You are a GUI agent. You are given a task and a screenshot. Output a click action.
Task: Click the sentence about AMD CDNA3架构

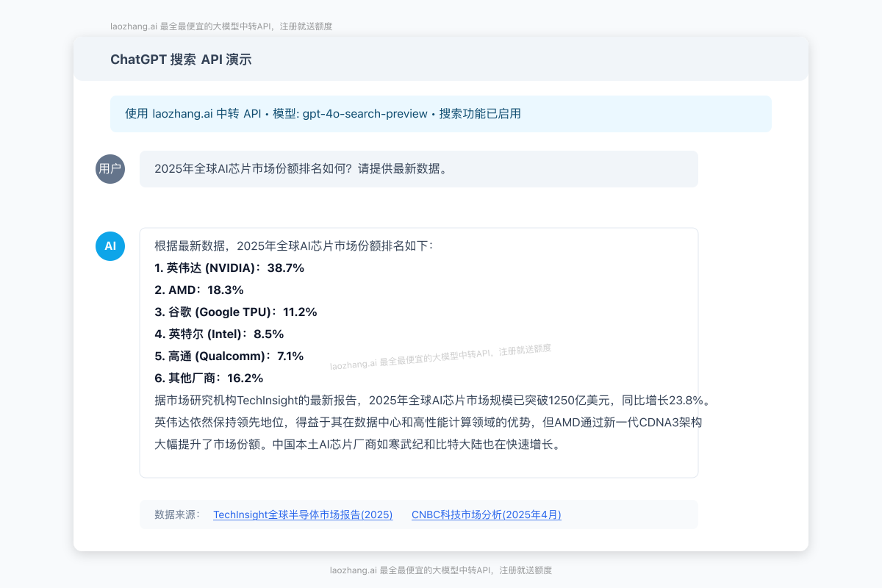429,423
